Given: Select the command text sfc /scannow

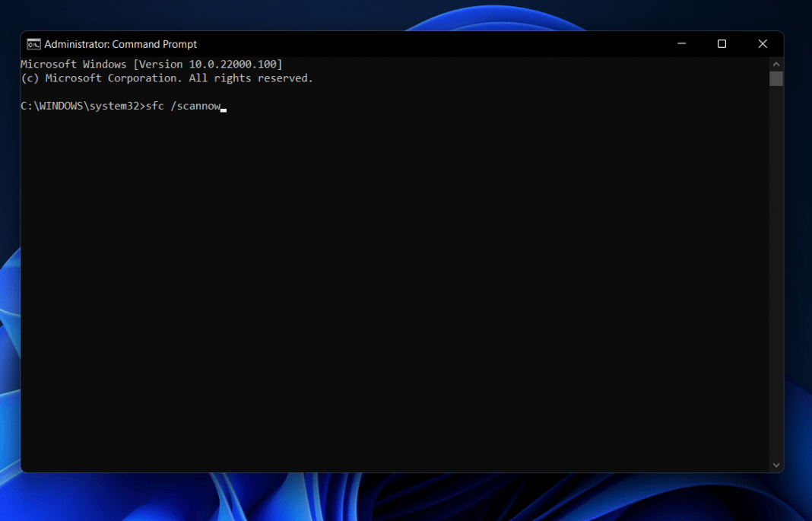Looking at the screenshot, I should [182, 106].
